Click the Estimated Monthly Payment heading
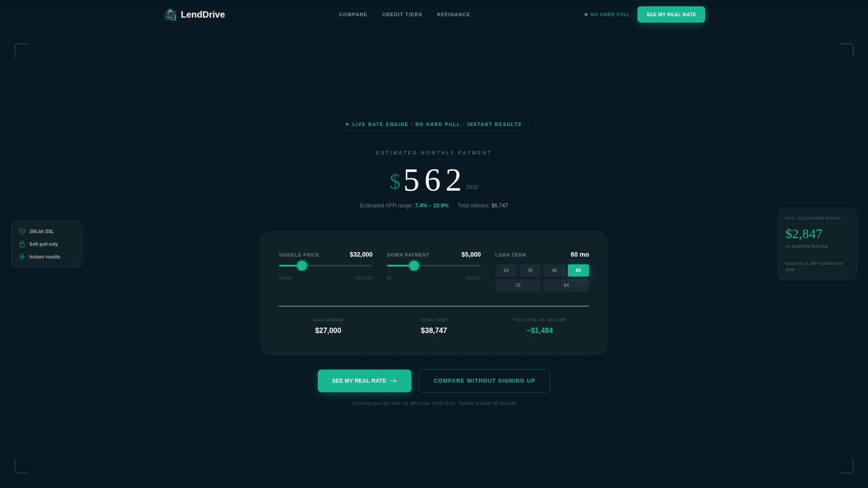Viewport: 868px width, 488px height. tap(434, 153)
